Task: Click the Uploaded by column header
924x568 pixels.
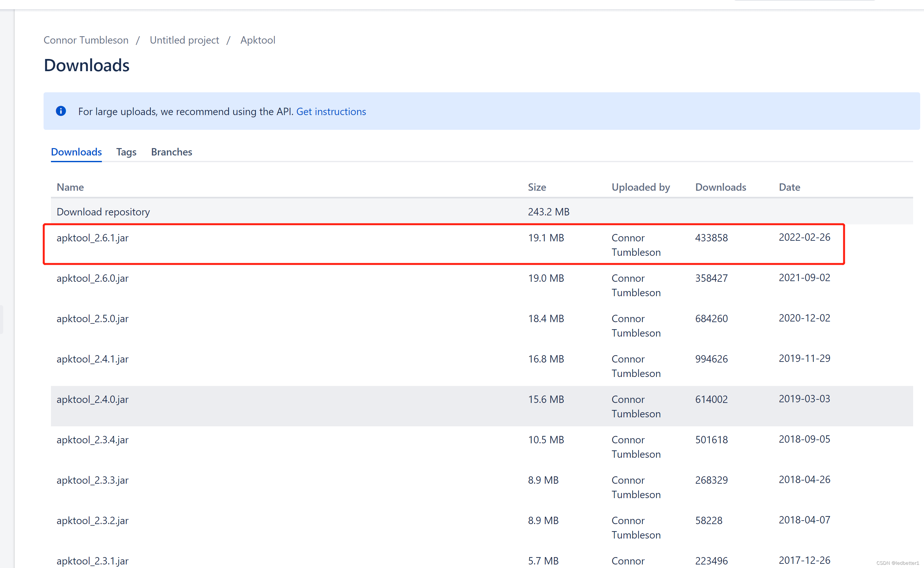Action: tap(640, 187)
